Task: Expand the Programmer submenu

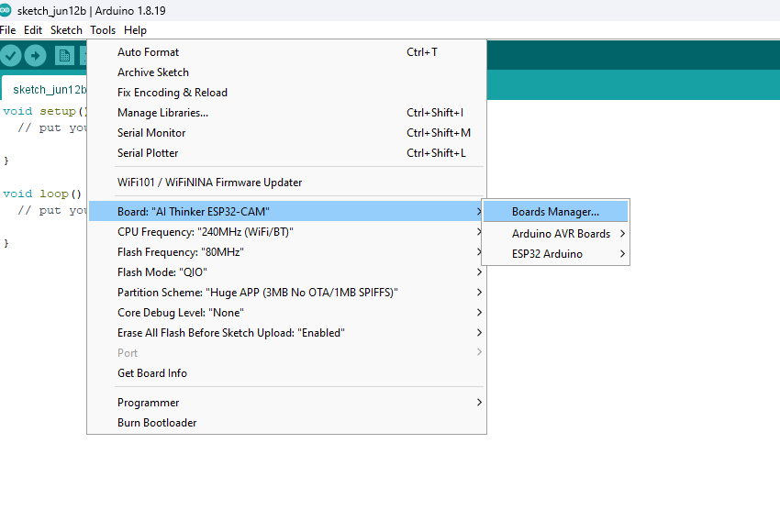Action: [286, 403]
